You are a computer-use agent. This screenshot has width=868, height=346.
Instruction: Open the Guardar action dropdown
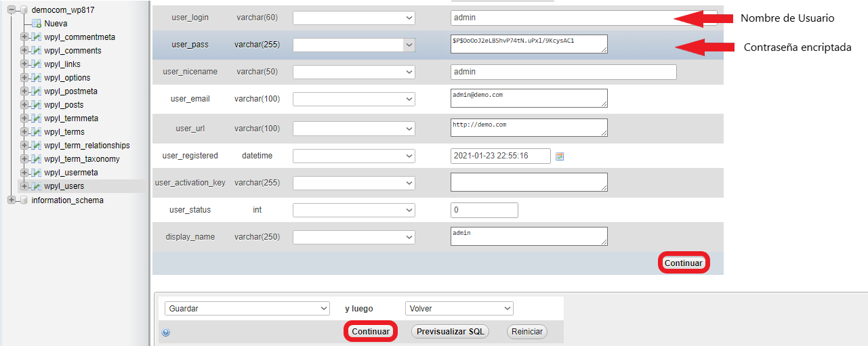(247, 309)
